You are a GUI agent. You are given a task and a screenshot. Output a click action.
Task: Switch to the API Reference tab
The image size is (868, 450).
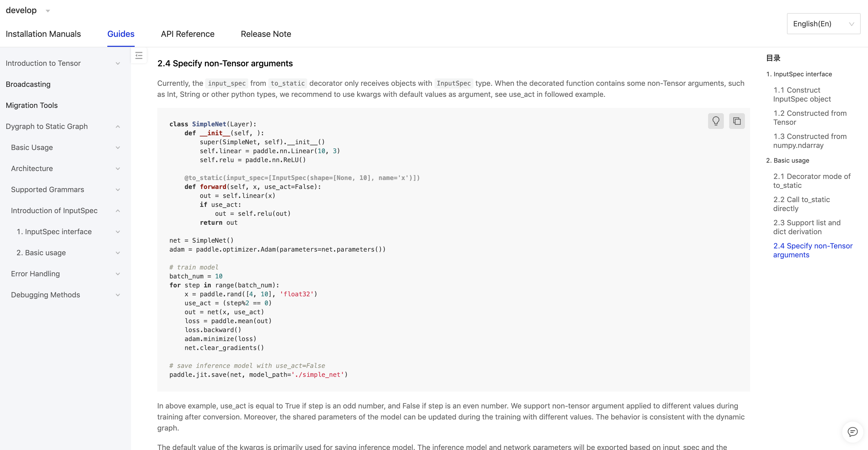[x=188, y=34]
